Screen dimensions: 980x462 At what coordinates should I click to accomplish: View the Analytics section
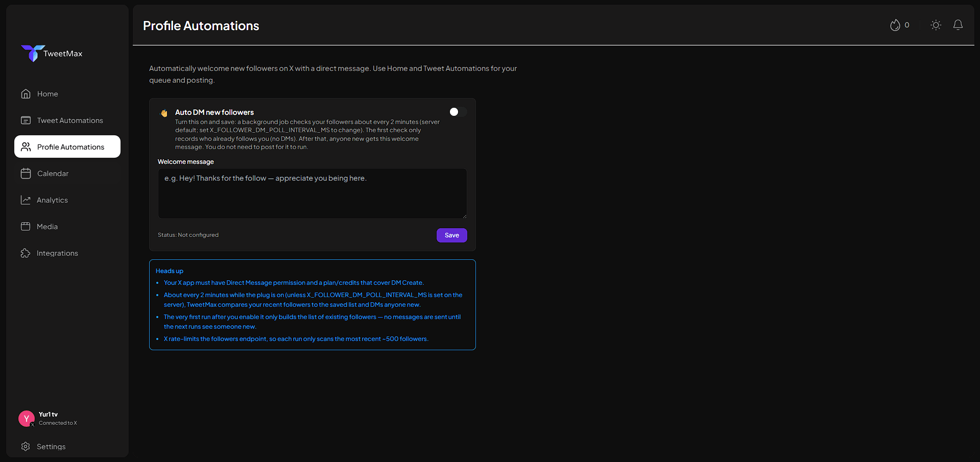tap(67, 200)
